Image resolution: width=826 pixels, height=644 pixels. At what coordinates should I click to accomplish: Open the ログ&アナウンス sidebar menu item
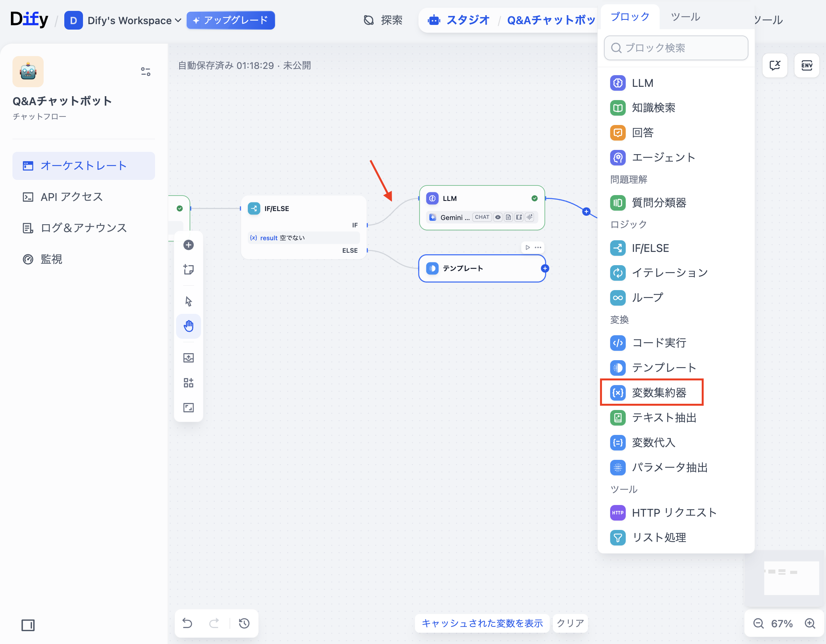point(84,228)
